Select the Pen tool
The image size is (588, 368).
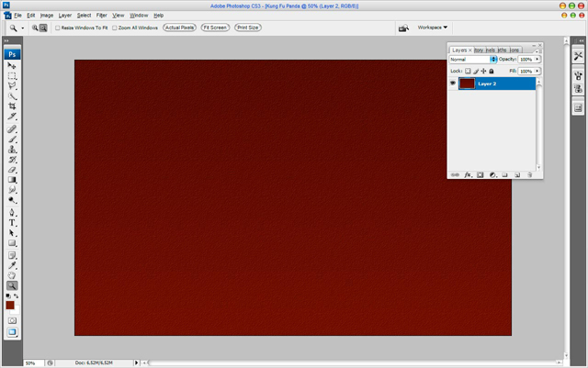click(x=12, y=213)
